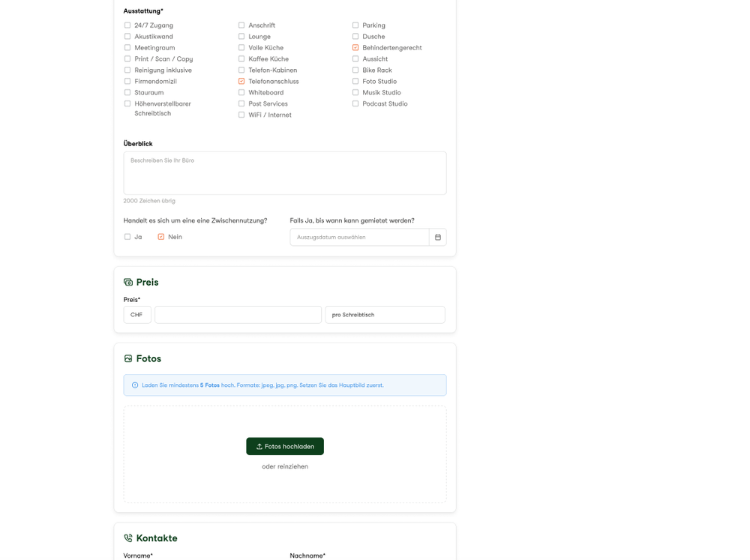Focus the Überblick description text area
750x560 pixels.
(285, 173)
